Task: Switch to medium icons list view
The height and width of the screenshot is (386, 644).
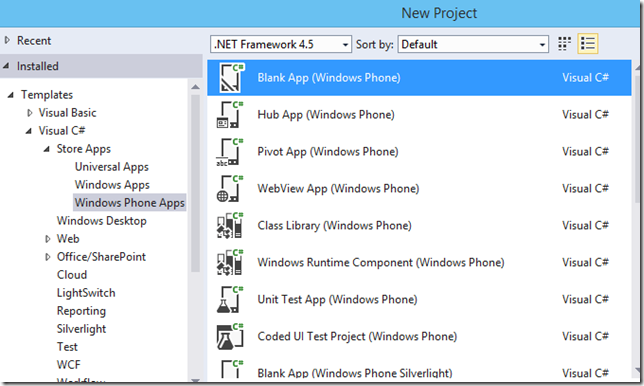Action: point(588,44)
